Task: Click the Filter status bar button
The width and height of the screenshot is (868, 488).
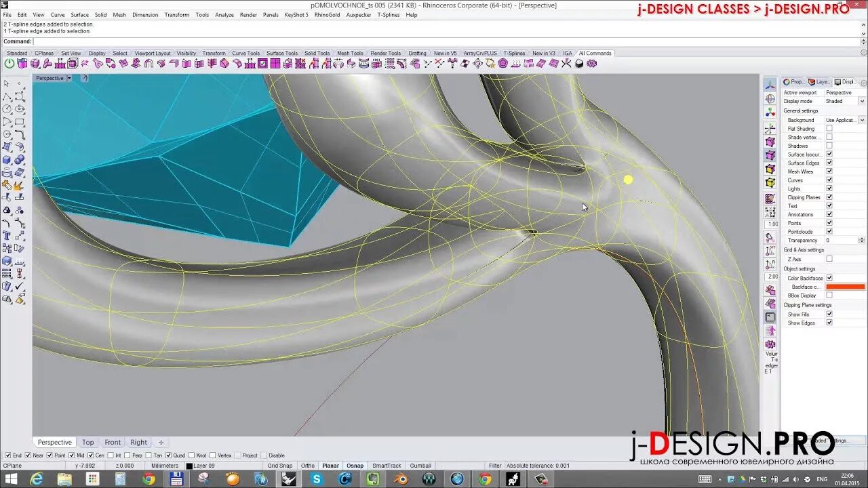Action: click(x=495, y=466)
